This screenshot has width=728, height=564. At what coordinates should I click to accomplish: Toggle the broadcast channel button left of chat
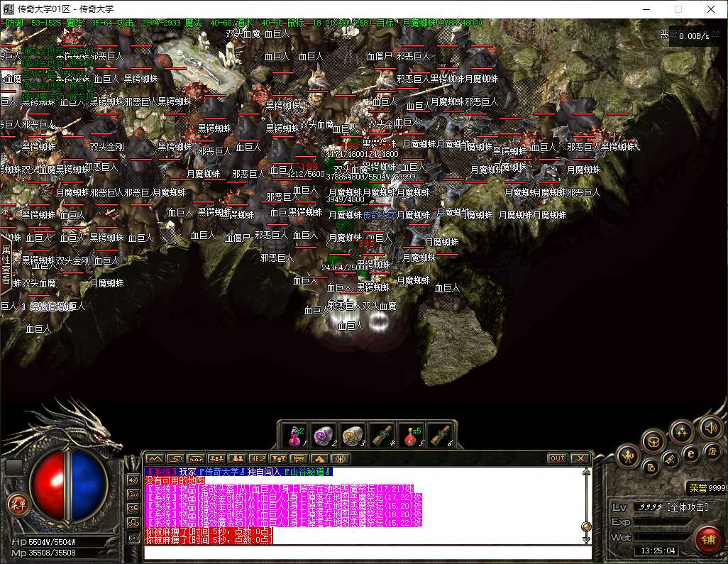pyautogui.click(x=133, y=538)
